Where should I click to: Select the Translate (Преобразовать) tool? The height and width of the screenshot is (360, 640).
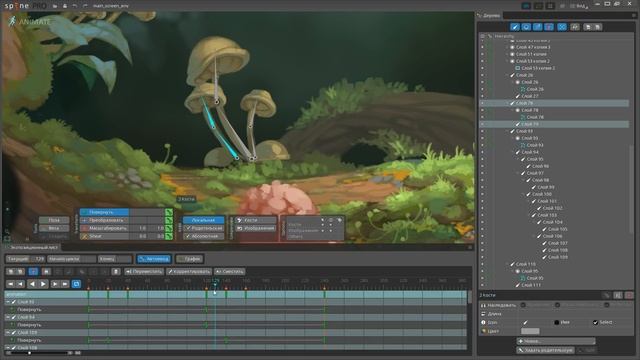[104, 220]
